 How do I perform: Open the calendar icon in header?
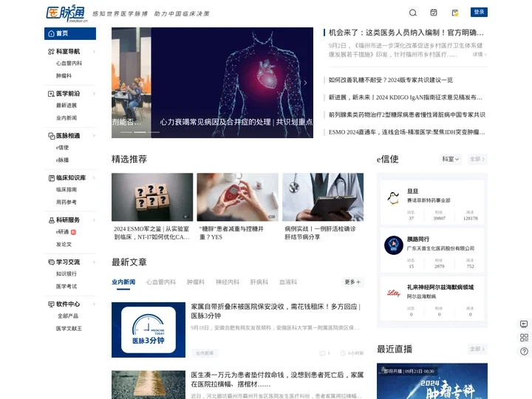coord(434,13)
